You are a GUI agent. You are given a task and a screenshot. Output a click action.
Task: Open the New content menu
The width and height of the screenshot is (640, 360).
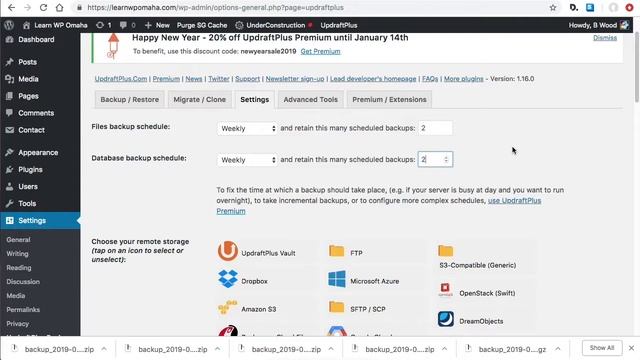coord(157,25)
